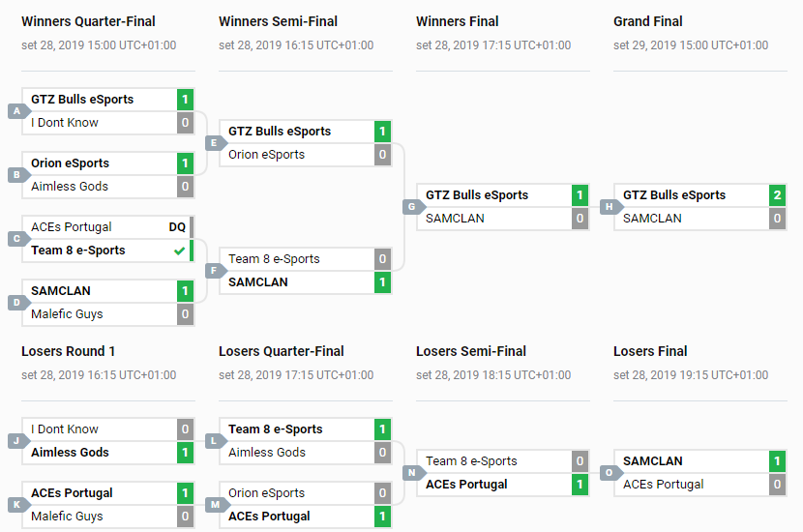
Task: Click Orion eSports in Losers Quarter-Final
Action: (266, 493)
